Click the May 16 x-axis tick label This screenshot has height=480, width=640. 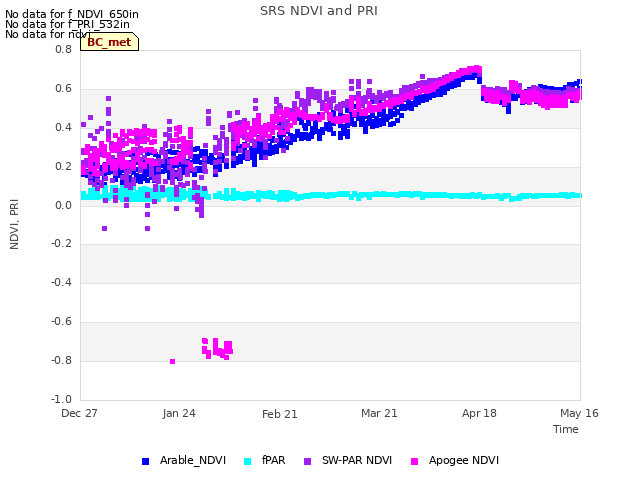[579, 413]
